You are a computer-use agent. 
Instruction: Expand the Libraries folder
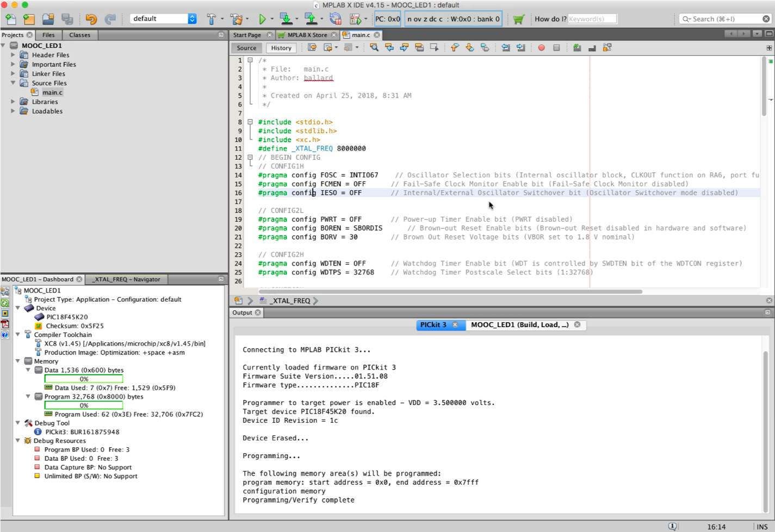click(13, 102)
